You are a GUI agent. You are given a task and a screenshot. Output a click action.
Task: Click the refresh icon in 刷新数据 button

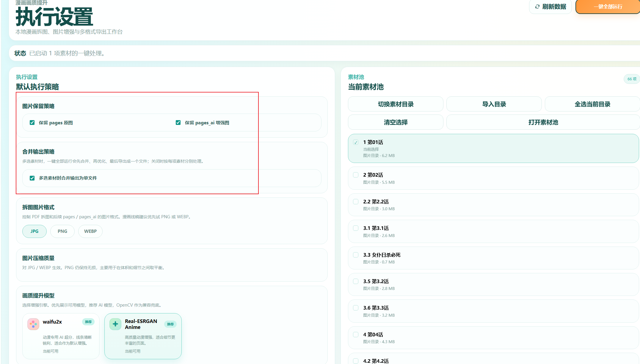click(537, 7)
